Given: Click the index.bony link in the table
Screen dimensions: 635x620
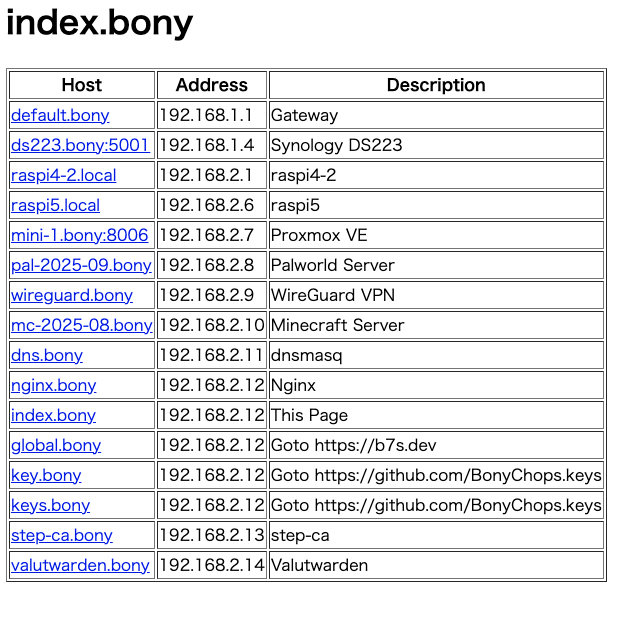Looking at the screenshot, I should point(53,415).
